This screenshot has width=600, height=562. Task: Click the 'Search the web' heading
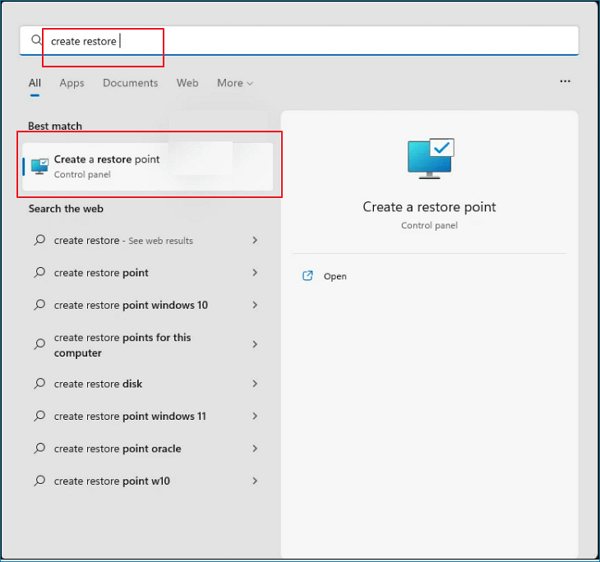pyautogui.click(x=66, y=209)
